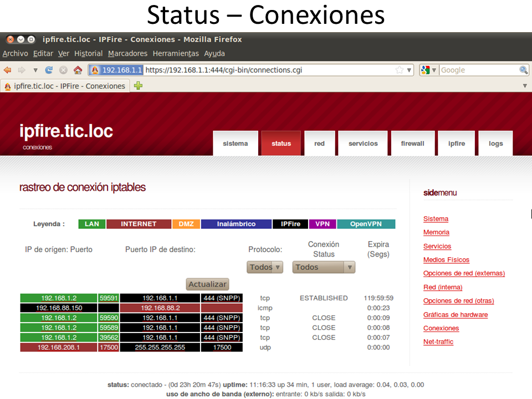Image resolution: width=532 pixels, height=399 pixels.
Task: Click the Home icon in the toolbar
Action: 78,70
